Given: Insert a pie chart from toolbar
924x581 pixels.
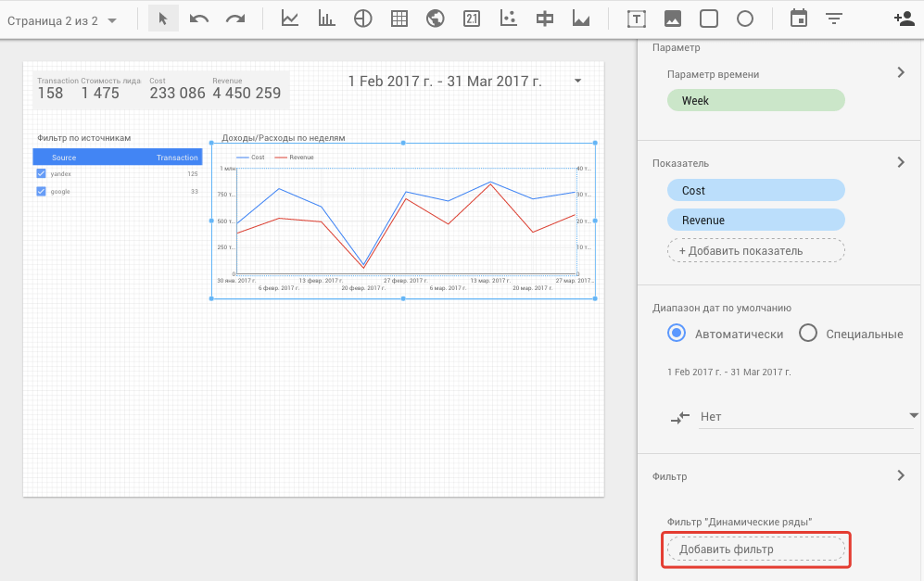Looking at the screenshot, I should pyautogui.click(x=362, y=19).
